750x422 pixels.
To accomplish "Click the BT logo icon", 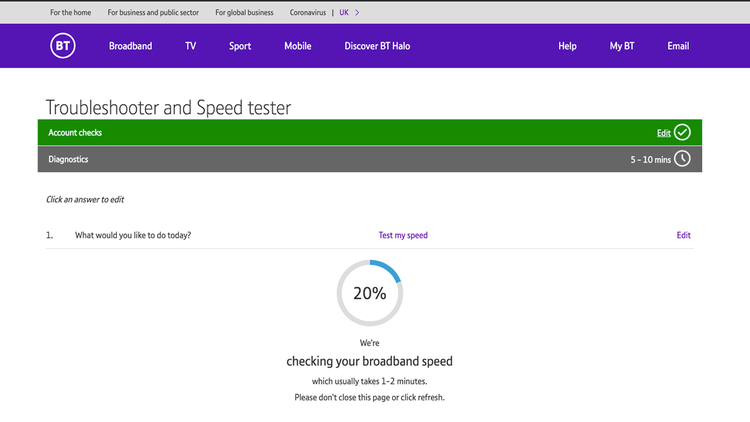I will click(62, 46).
